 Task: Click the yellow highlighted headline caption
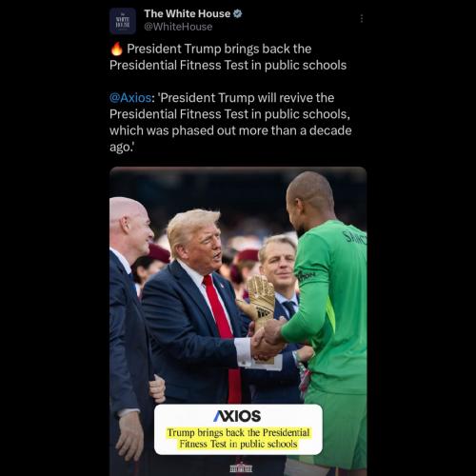[238, 438]
